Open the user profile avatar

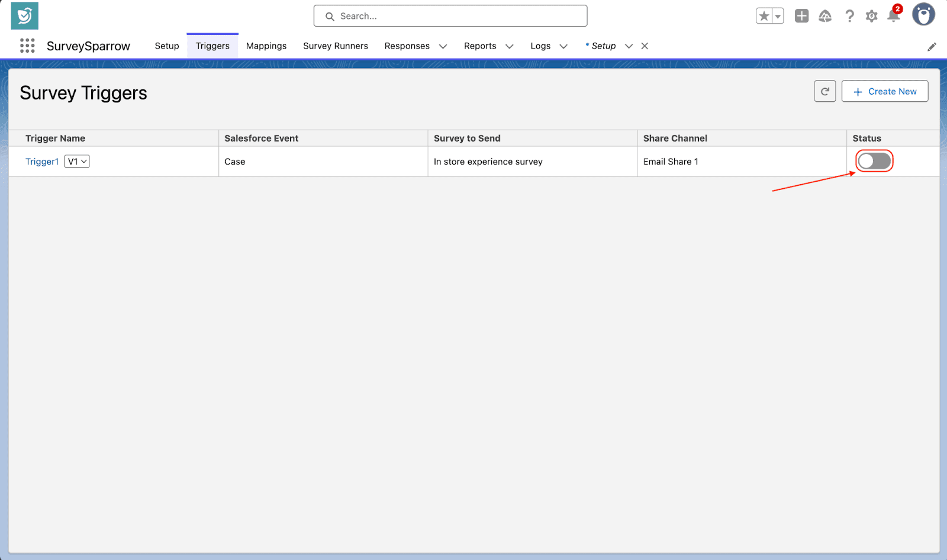click(x=923, y=15)
